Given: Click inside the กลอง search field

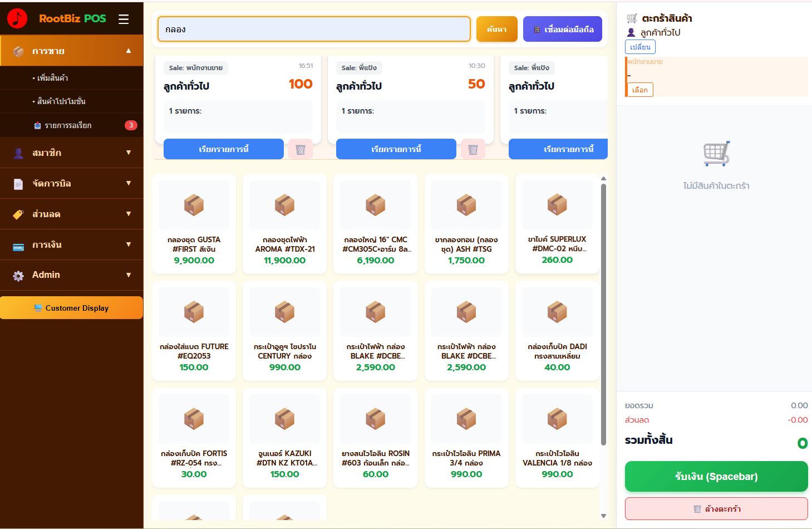Looking at the screenshot, I should pos(313,28).
